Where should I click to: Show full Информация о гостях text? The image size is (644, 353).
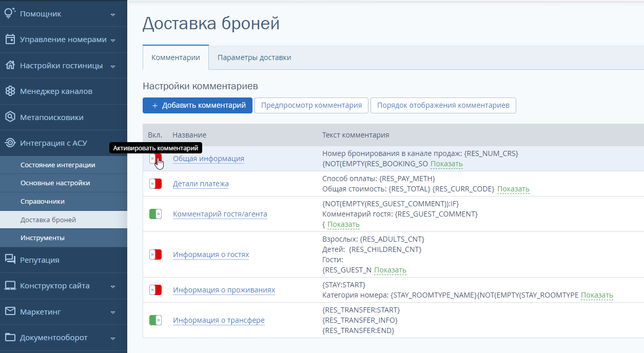pos(390,270)
